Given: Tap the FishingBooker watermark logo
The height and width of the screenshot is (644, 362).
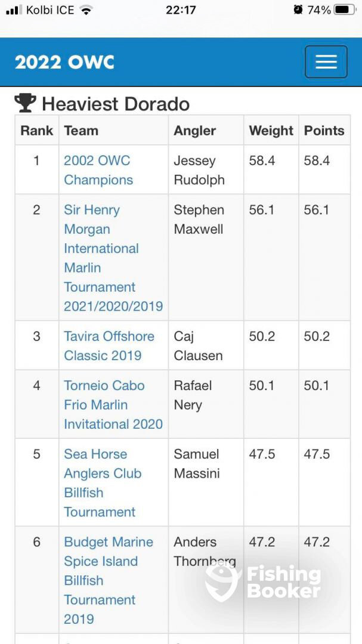Looking at the screenshot, I should tap(263, 582).
